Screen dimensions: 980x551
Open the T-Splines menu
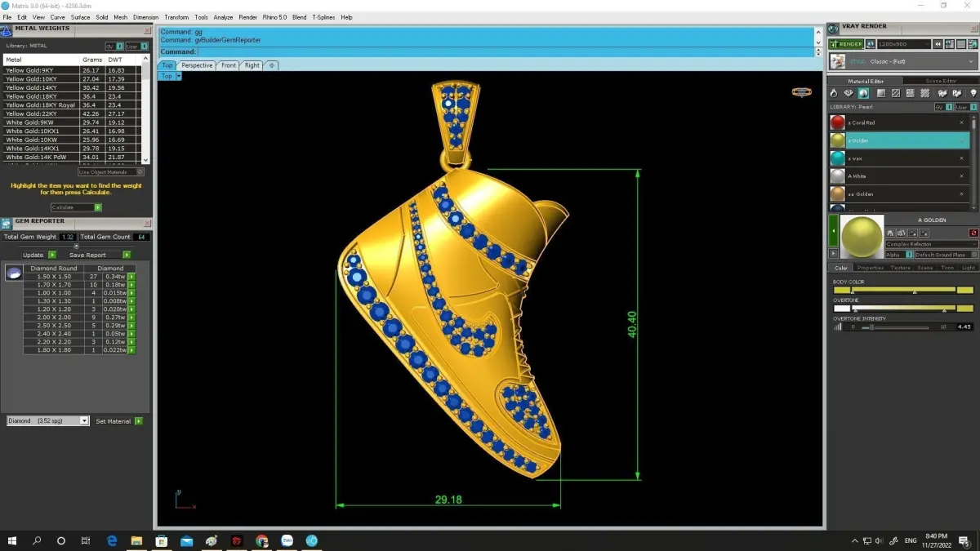[324, 17]
